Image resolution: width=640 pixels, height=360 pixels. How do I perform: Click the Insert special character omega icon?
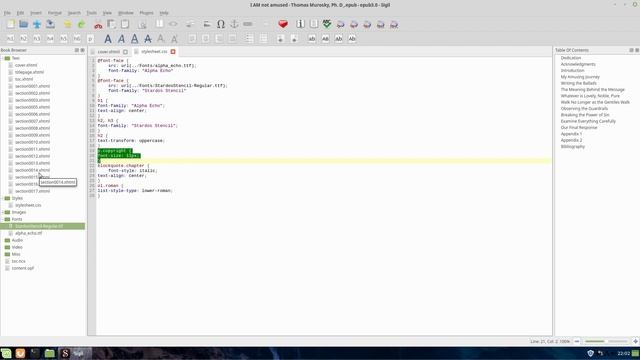[221, 24]
